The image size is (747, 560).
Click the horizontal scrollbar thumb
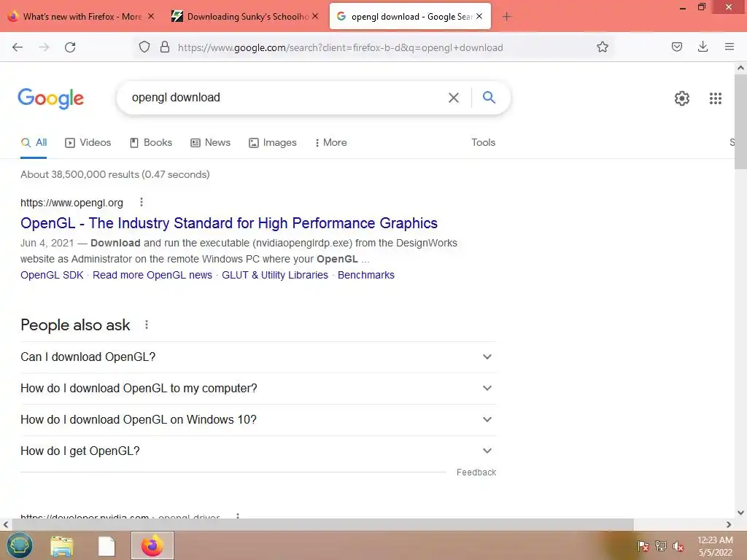(322, 524)
